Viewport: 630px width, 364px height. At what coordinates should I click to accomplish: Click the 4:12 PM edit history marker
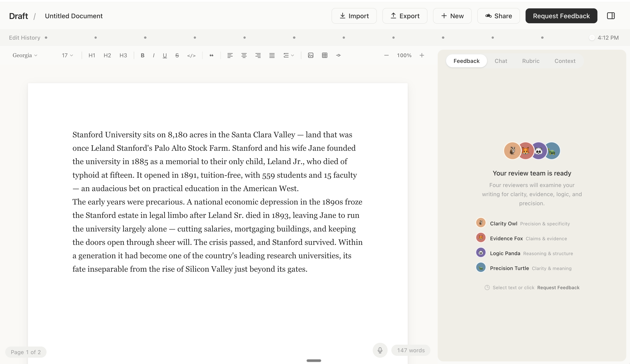point(592,37)
